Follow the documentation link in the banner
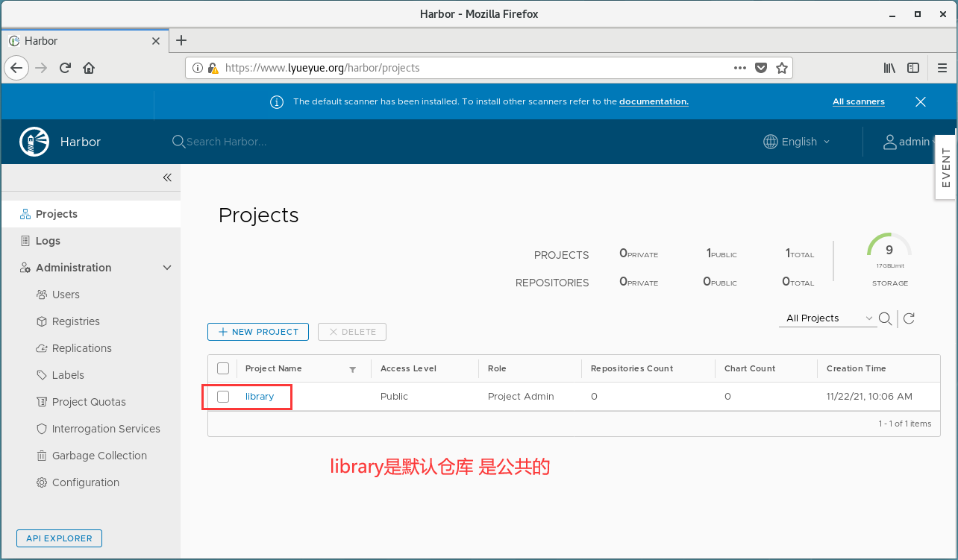This screenshot has width=958, height=560. 654,101
